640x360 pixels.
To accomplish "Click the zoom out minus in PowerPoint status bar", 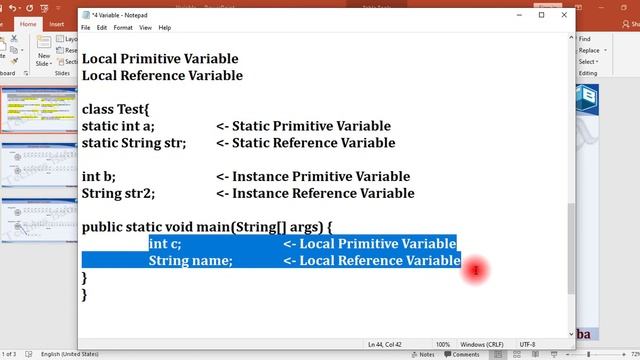I will point(567,354).
